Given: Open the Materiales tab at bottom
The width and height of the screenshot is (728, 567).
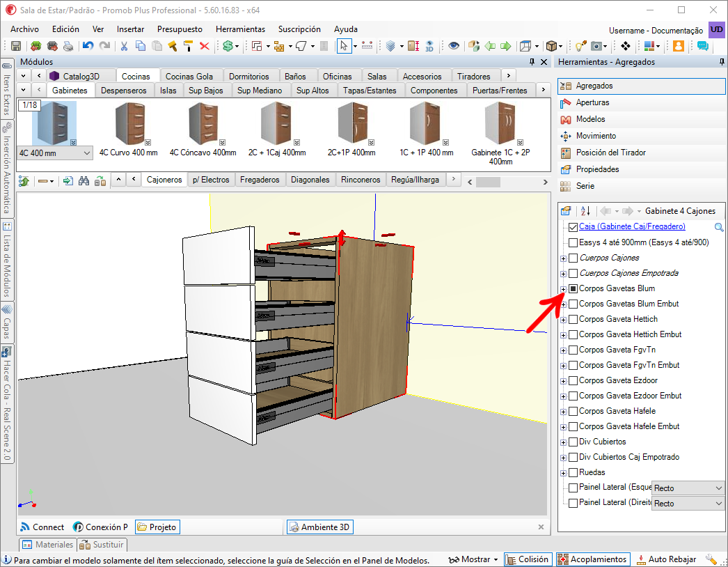Looking at the screenshot, I should [x=48, y=544].
